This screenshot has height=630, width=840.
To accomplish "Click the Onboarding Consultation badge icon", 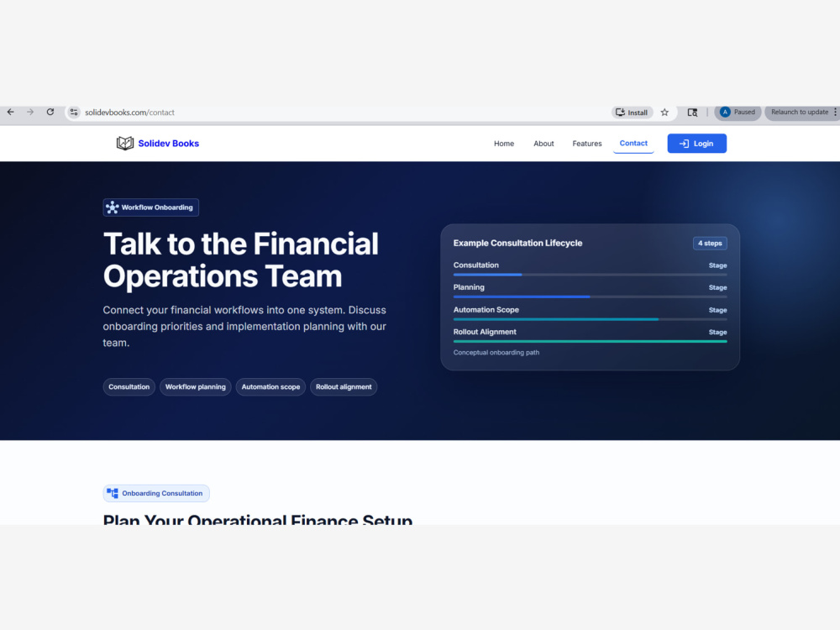I will coord(113,493).
